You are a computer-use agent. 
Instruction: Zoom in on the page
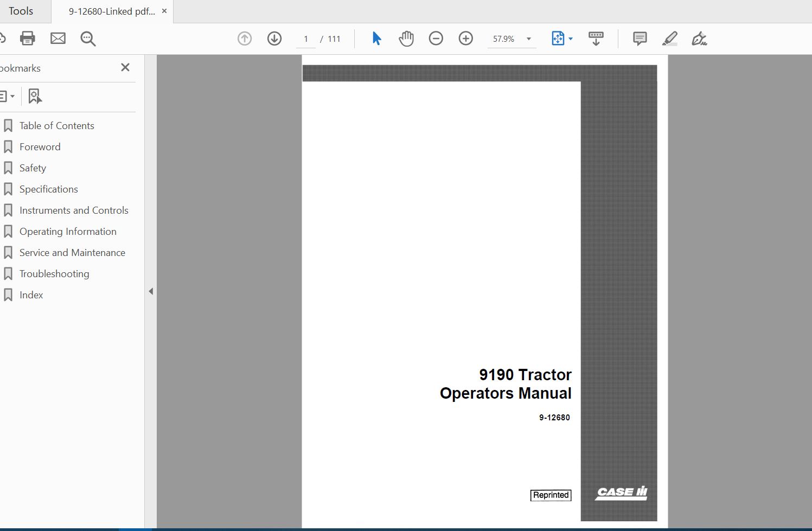pos(465,39)
